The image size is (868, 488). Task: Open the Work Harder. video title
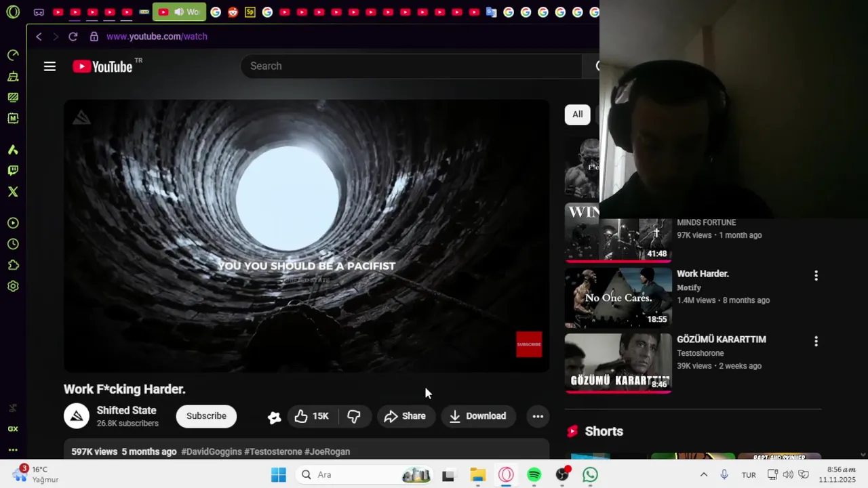703,274
